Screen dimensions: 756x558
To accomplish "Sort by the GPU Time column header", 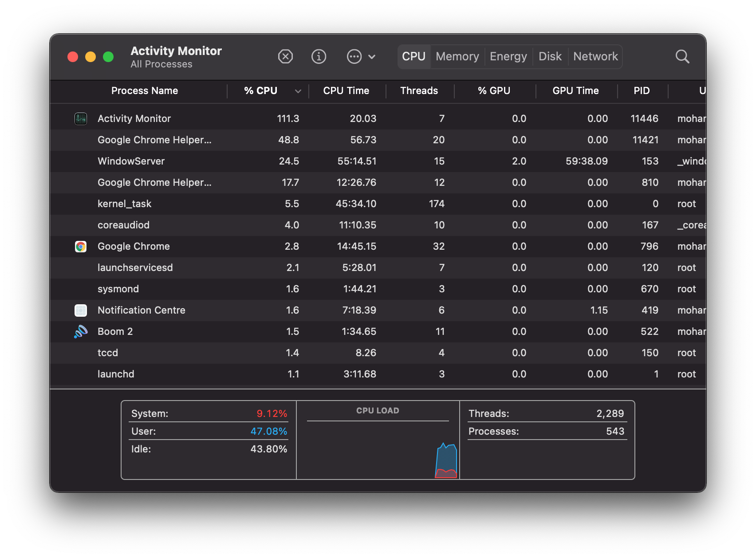I will click(576, 91).
